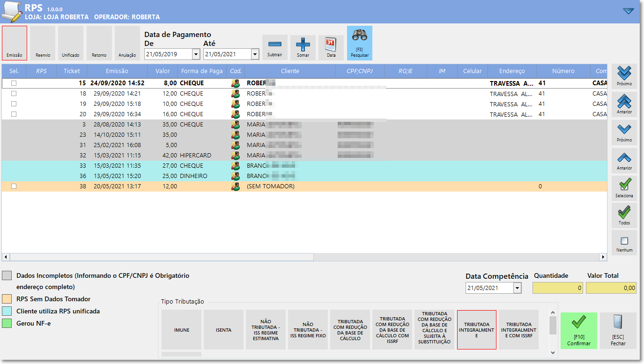Image resolution: width=644 pixels, height=364 pixels.
Task: Confirm with the F10 Confirmar button
Action: (x=579, y=331)
